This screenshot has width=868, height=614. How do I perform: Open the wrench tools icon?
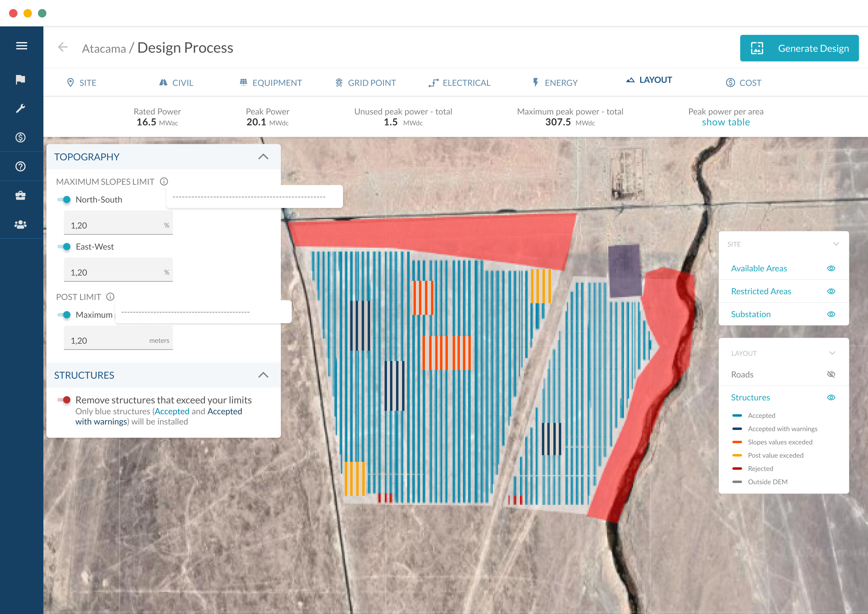tap(21, 109)
